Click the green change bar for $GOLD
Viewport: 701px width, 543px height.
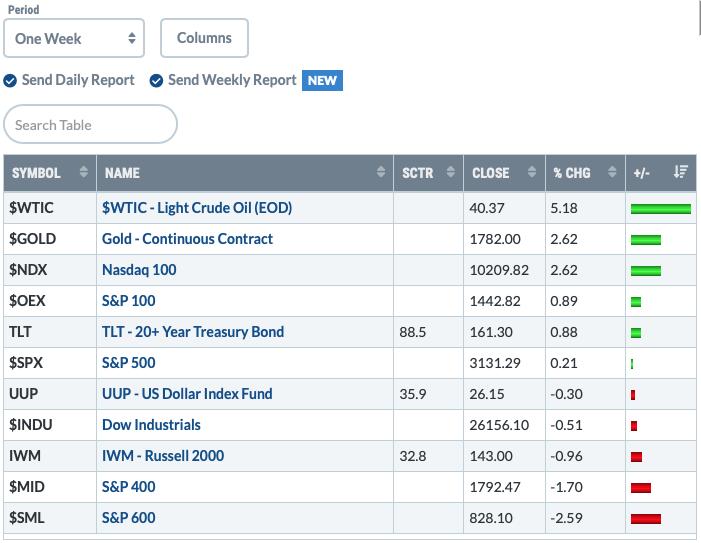(646, 240)
